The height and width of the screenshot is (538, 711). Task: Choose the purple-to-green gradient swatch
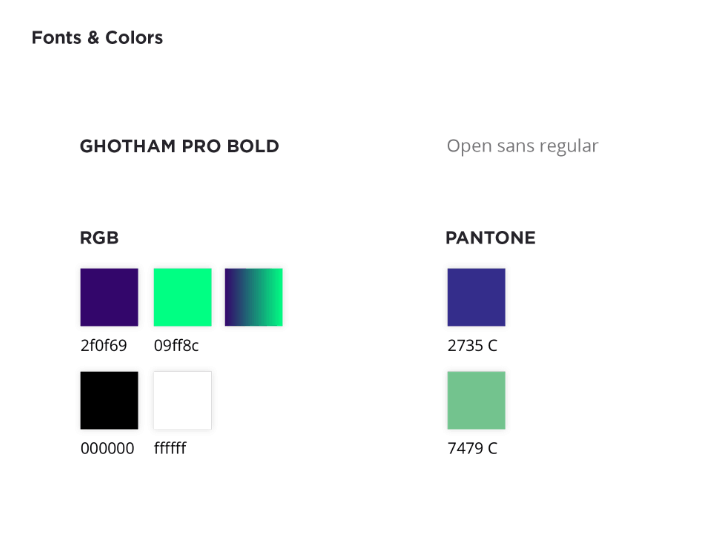click(x=253, y=297)
